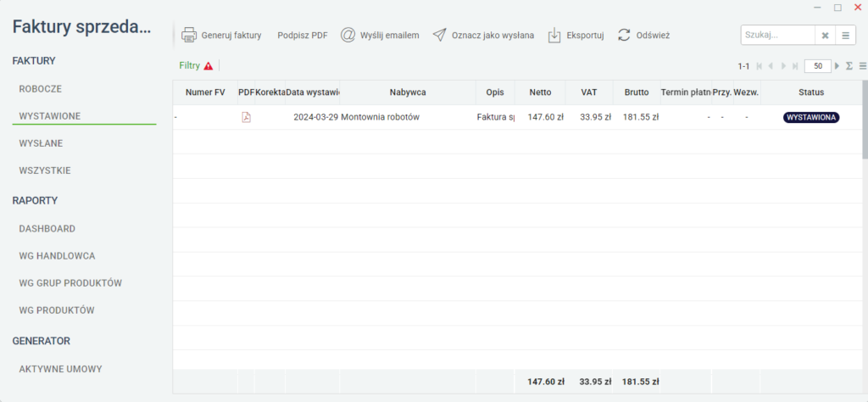The height and width of the screenshot is (402, 868).
Task: Open the Filtry link
Action: tap(189, 65)
